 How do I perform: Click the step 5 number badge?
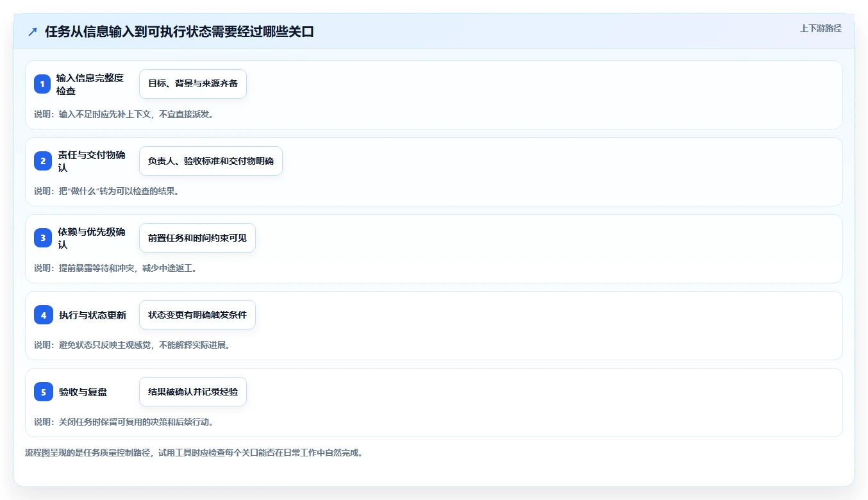click(44, 392)
